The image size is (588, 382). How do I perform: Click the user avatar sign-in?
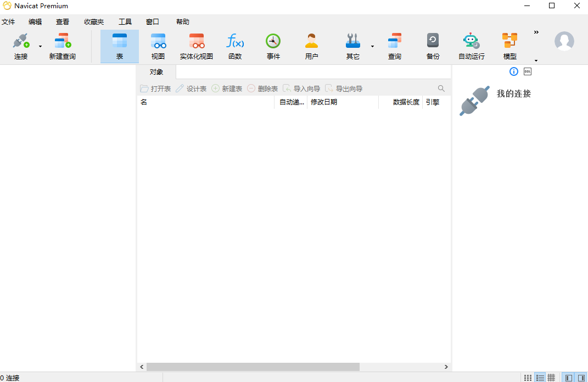point(564,41)
